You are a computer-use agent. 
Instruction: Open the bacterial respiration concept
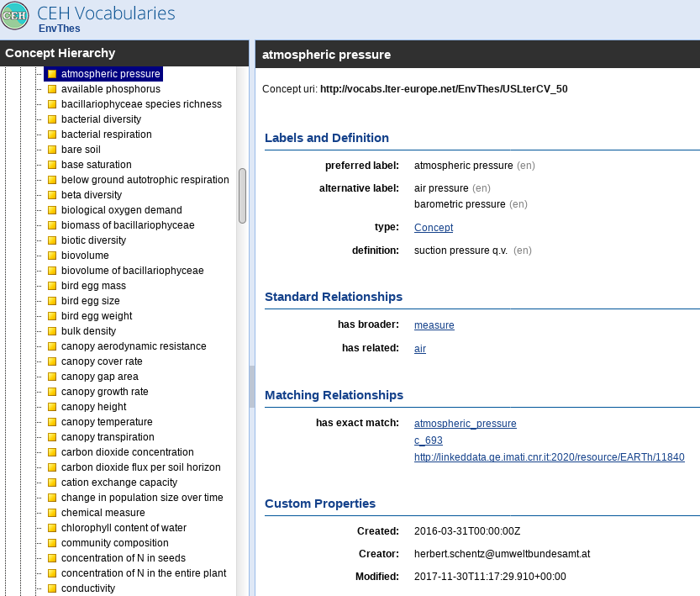106,134
